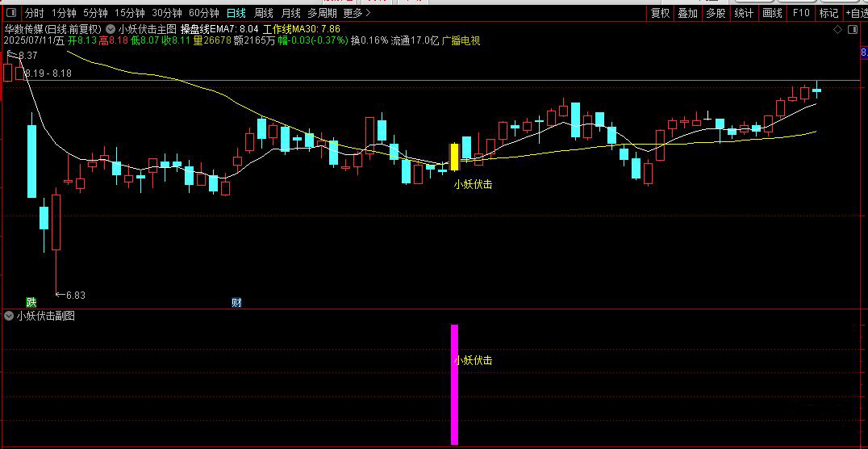
Task: Add stock via +自选 button
Action: click(856, 13)
